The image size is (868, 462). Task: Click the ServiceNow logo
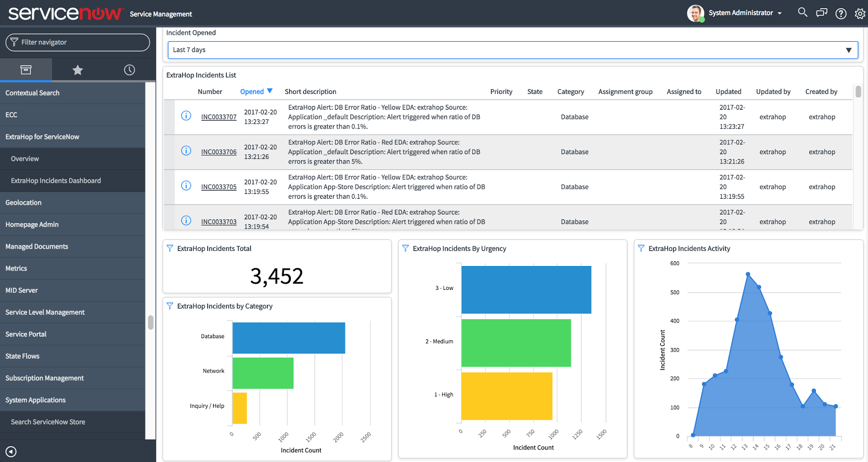click(x=65, y=13)
